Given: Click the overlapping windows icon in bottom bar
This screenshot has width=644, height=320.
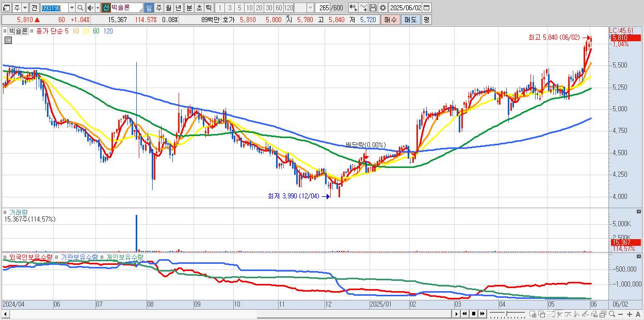Looking at the screenshot, I should coord(542,314).
